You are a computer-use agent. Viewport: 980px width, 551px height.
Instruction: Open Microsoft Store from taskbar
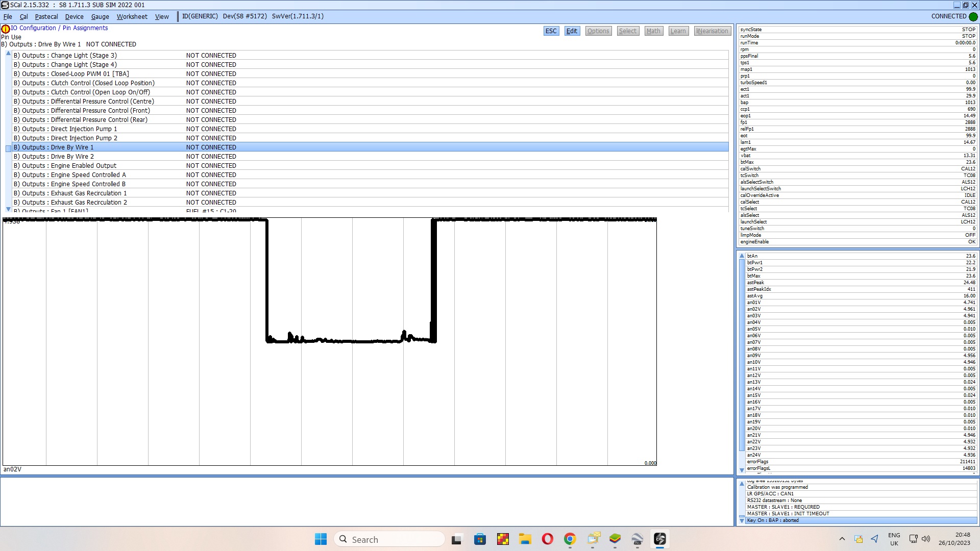480,539
